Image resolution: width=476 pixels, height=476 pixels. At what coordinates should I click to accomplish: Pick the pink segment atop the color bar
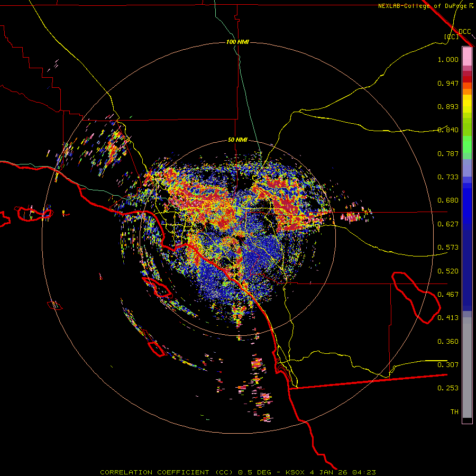pos(467,56)
